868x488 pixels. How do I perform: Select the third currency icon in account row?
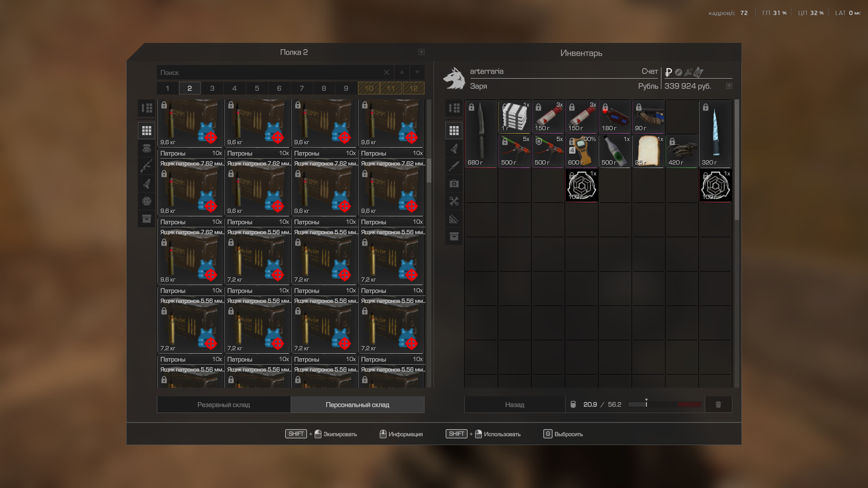coord(688,72)
